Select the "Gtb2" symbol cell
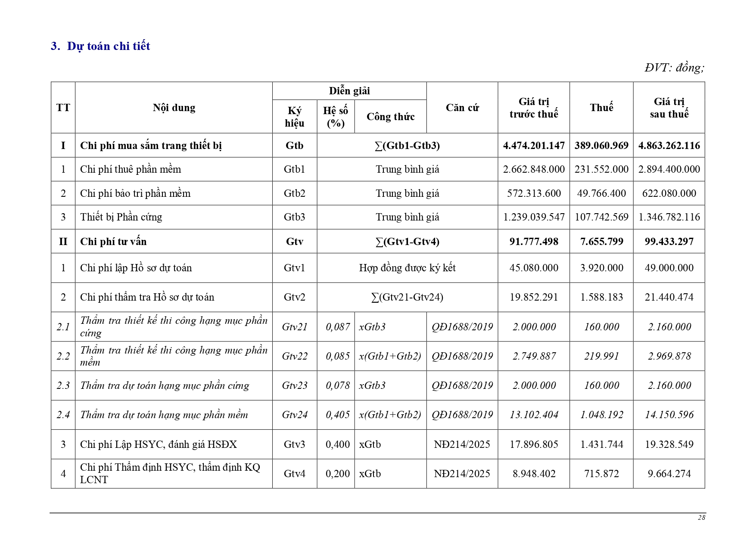 (294, 193)
